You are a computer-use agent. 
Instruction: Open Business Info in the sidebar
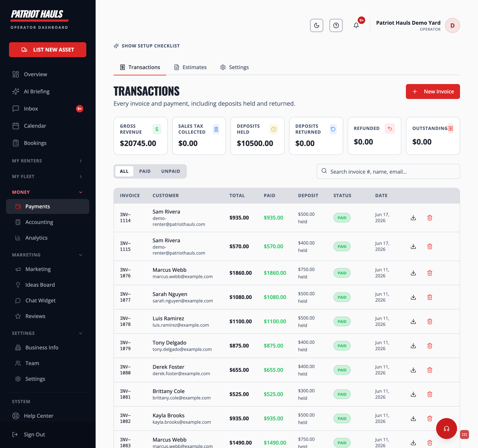point(48,348)
